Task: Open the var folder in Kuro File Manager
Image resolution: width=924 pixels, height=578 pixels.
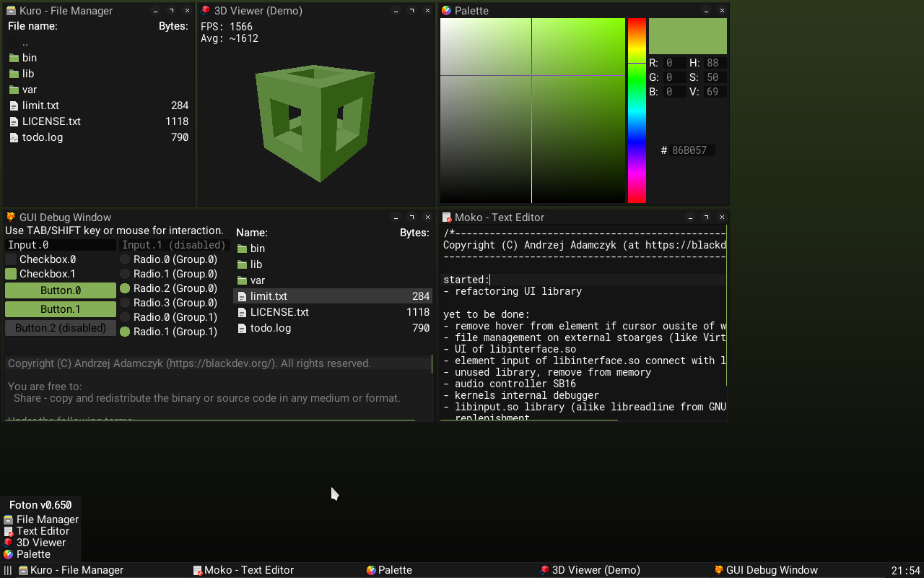Action: pos(98,90)
